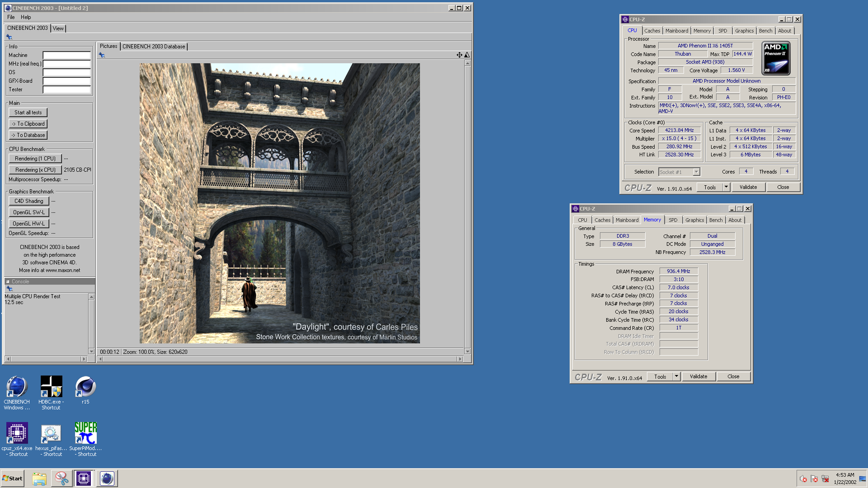
Task: Open the Socket #1 selection dropdown
Action: [x=697, y=172]
